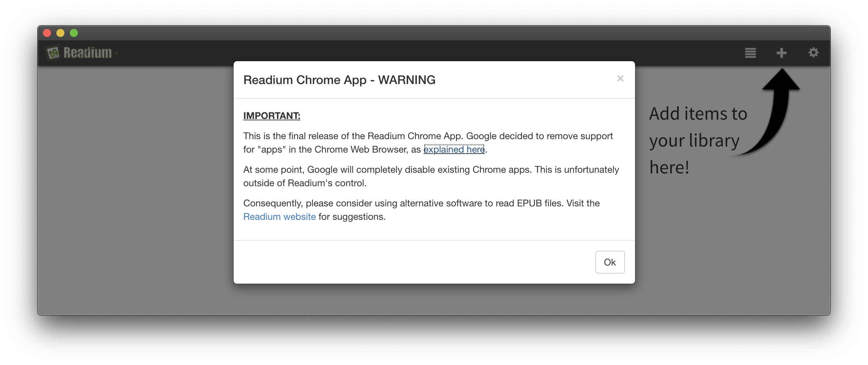Select the warning dialog title bar
Viewport: 868px width, 365px height.
(339, 80)
